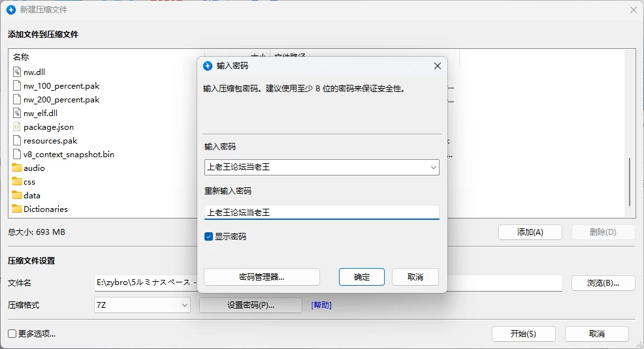Viewport: 644px width, 349px height.
Task: Select the data folder name
Action: tap(31, 195)
